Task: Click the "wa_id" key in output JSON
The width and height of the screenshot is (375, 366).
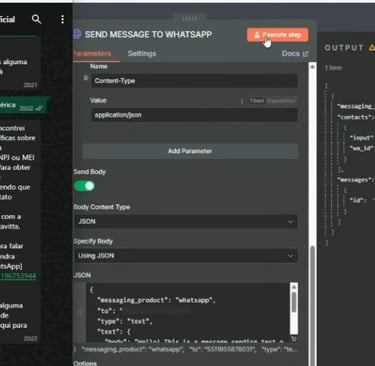Action: [x=361, y=148]
